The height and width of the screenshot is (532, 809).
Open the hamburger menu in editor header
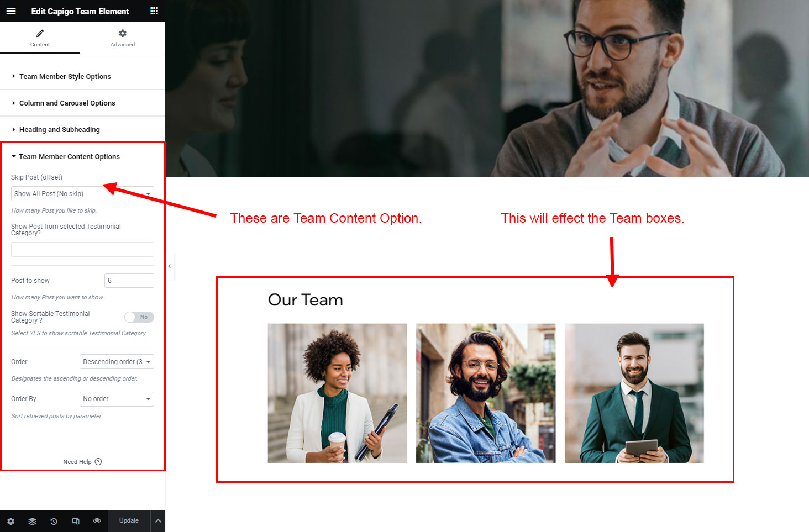pos(11,11)
